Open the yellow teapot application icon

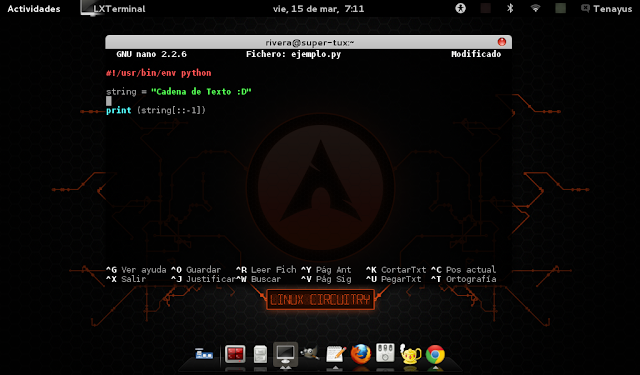pos(410,354)
